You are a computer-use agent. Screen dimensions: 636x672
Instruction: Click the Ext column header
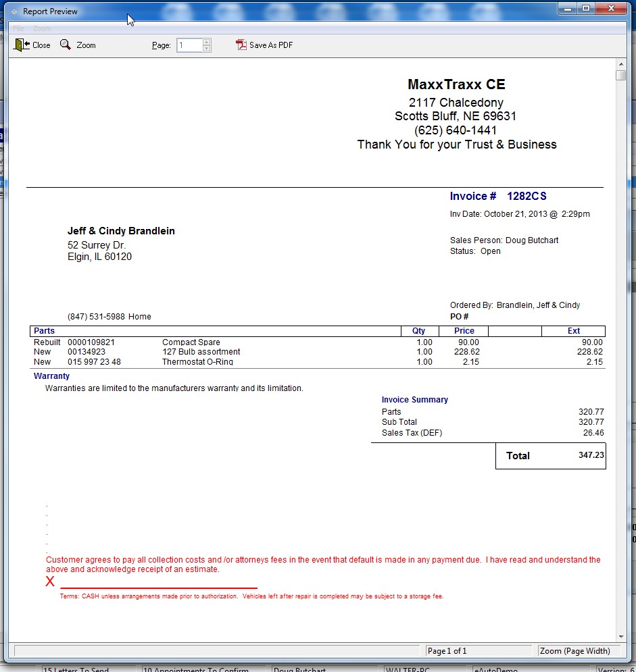(573, 331)
